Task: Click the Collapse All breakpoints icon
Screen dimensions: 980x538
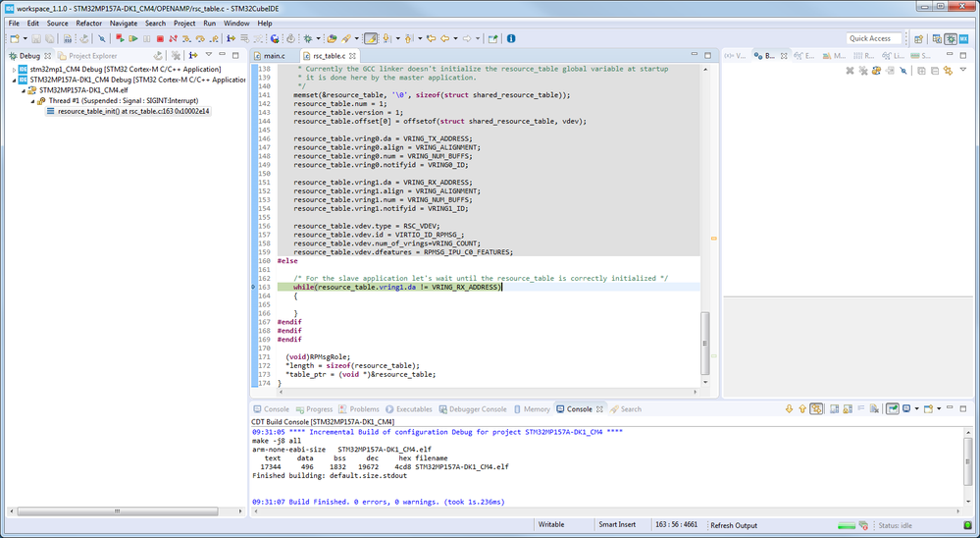Action: (x=935, y=71)
